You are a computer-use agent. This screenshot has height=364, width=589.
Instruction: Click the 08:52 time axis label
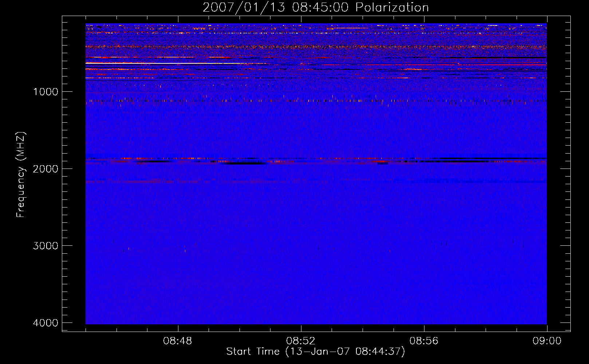pyautogui.click(x=301, y=341)
